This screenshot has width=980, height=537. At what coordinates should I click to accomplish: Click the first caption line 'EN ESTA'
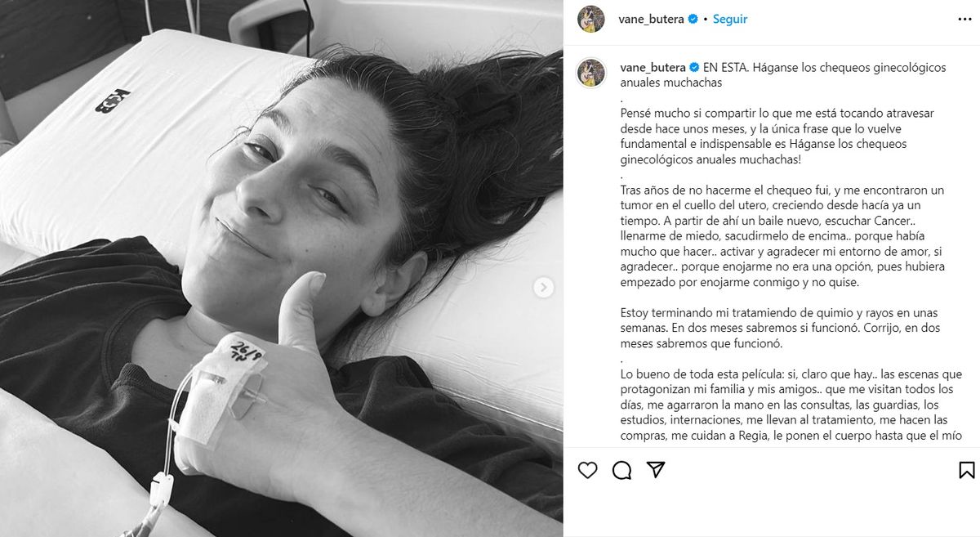[x=783, y=75]
